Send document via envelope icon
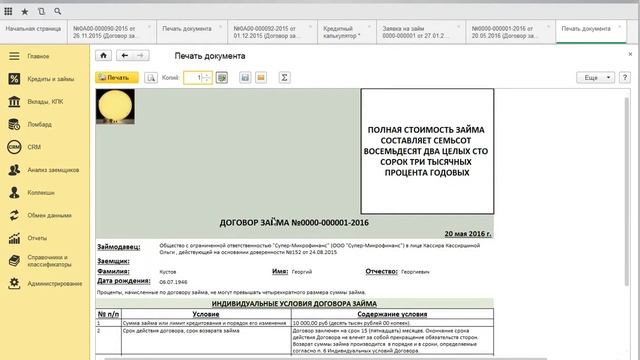Screen dimensions: 640x360 point(261,78)
